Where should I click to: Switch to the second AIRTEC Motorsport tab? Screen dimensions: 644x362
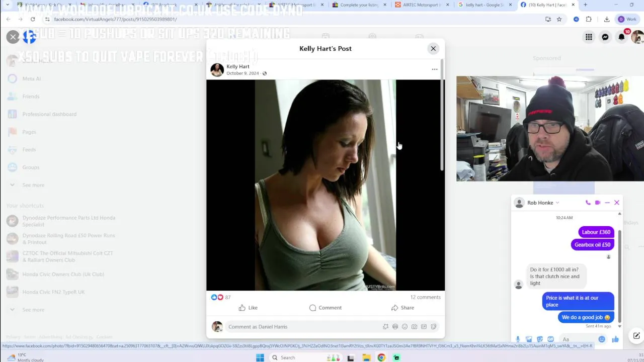point(422,5)
